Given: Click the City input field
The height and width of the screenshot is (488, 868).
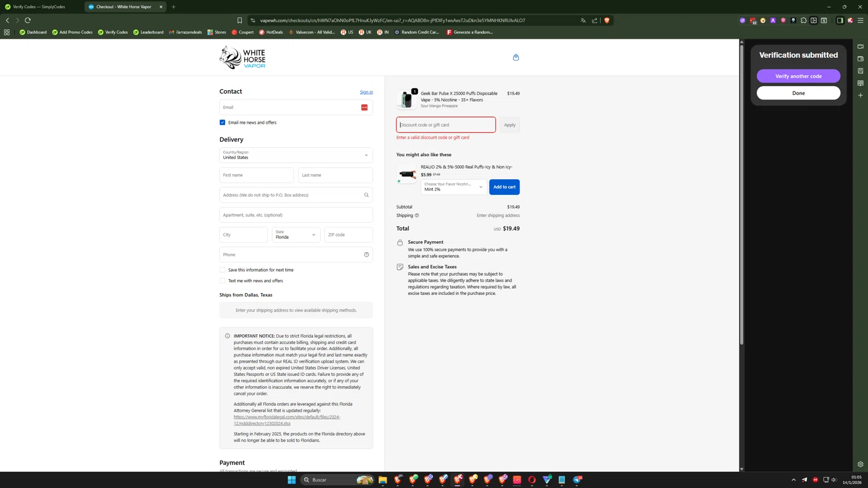Looking at the screenshot, I should pyautogui.click(x=244, y=235).
